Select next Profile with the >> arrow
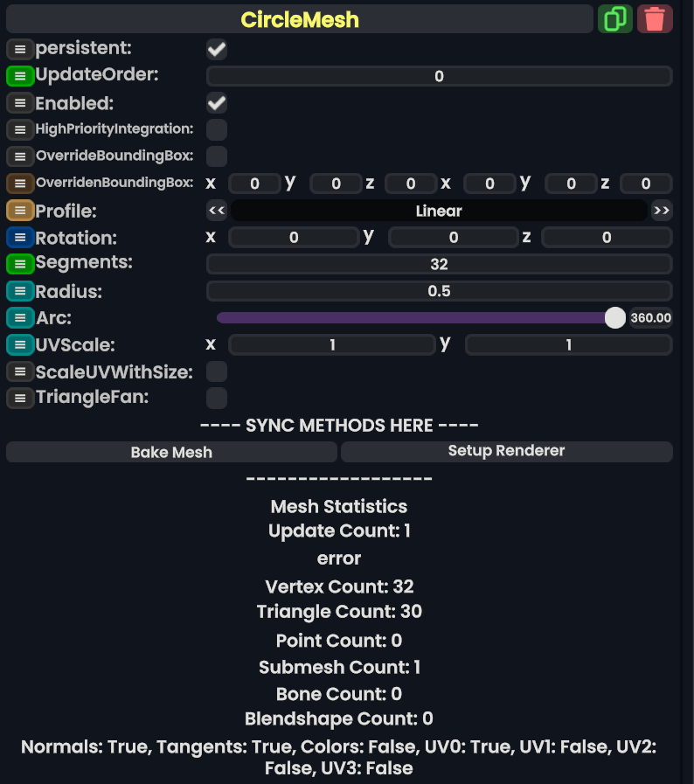 [662, 211]
